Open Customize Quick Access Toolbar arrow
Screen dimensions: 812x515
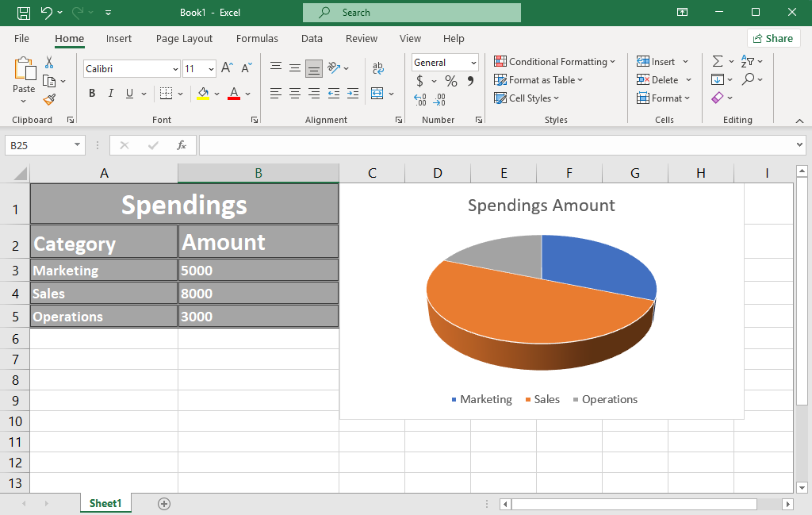click(108, 13)
